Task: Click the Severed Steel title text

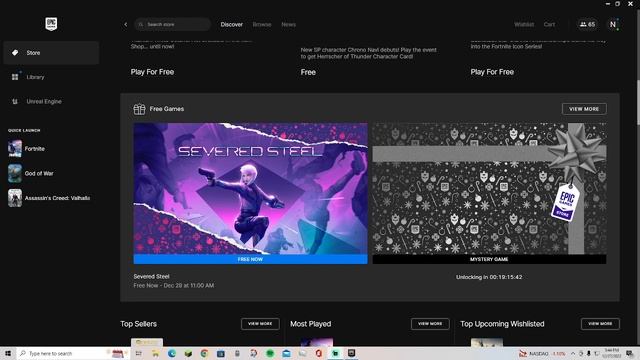Action: (x=151, y=276)
